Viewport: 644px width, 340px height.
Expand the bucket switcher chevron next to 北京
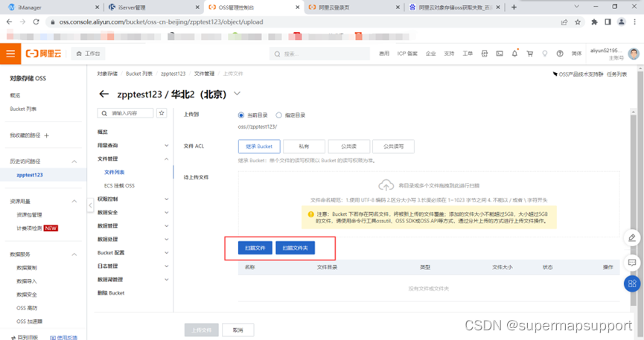pos(237,94)
